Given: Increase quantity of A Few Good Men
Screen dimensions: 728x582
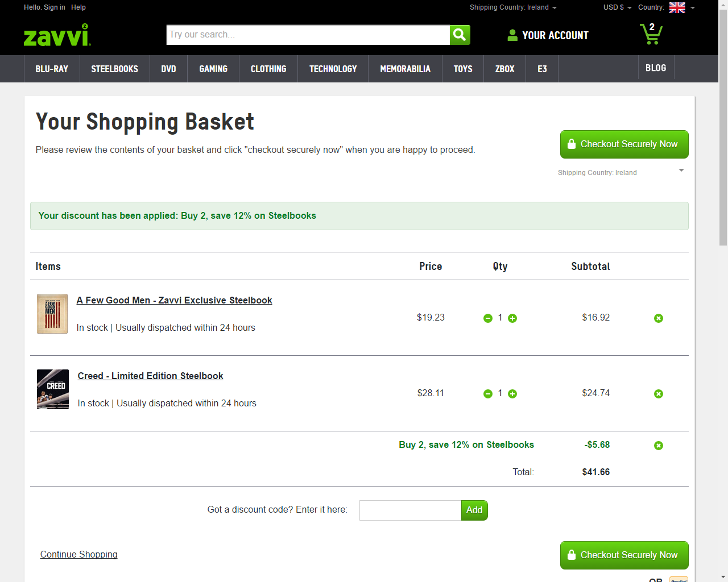Looking at the screenshot, I should [x=512, y=318].
